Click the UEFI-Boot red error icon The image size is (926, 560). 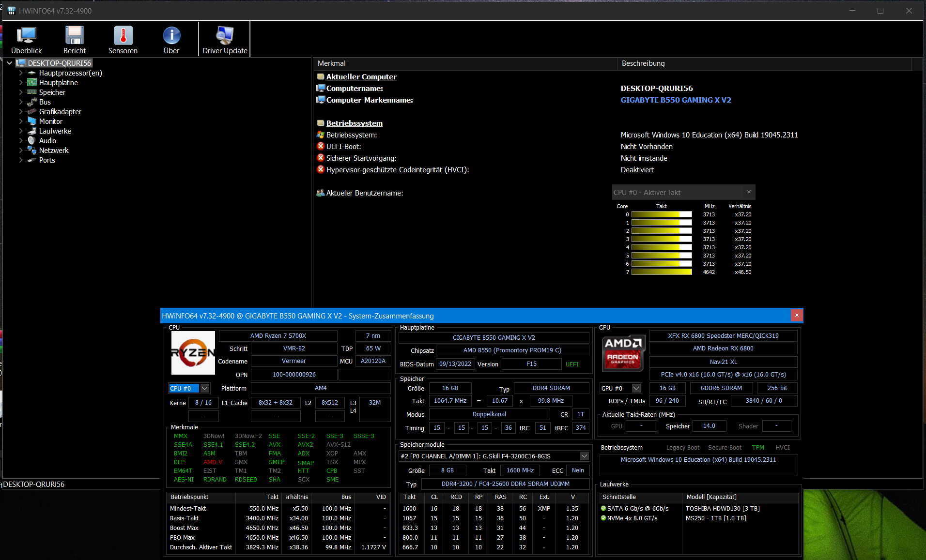[x=320, y=146]
